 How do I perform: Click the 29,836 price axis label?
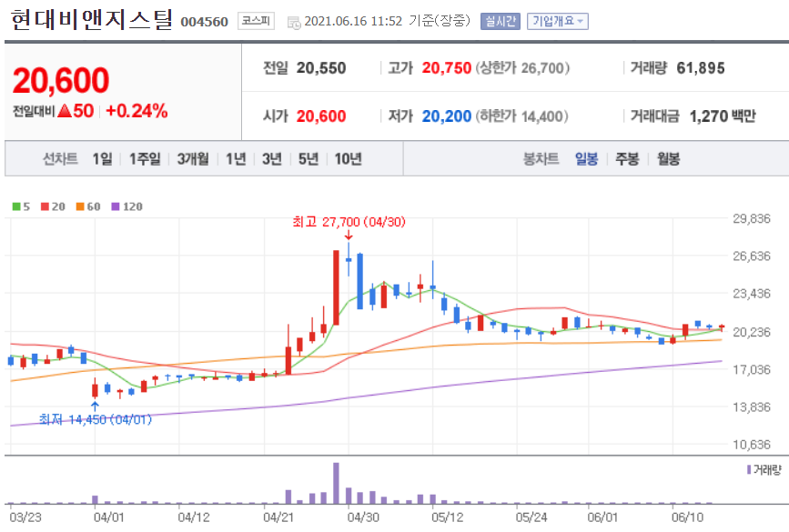(752, 219)
